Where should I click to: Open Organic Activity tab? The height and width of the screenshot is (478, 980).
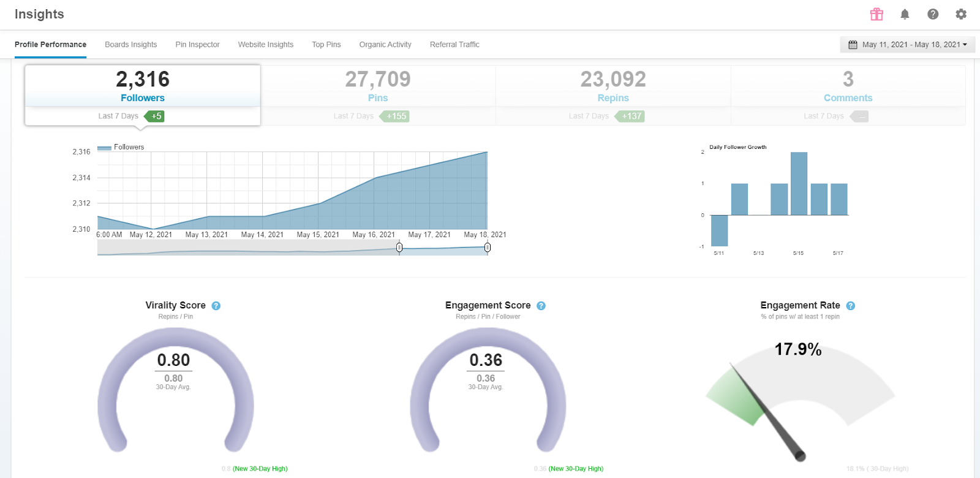pos(385,45)
